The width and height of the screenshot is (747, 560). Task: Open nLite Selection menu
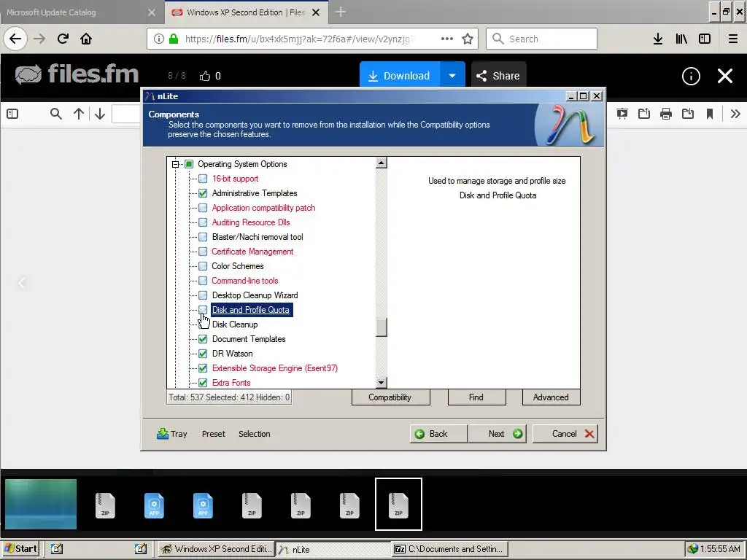pos(255,434)
